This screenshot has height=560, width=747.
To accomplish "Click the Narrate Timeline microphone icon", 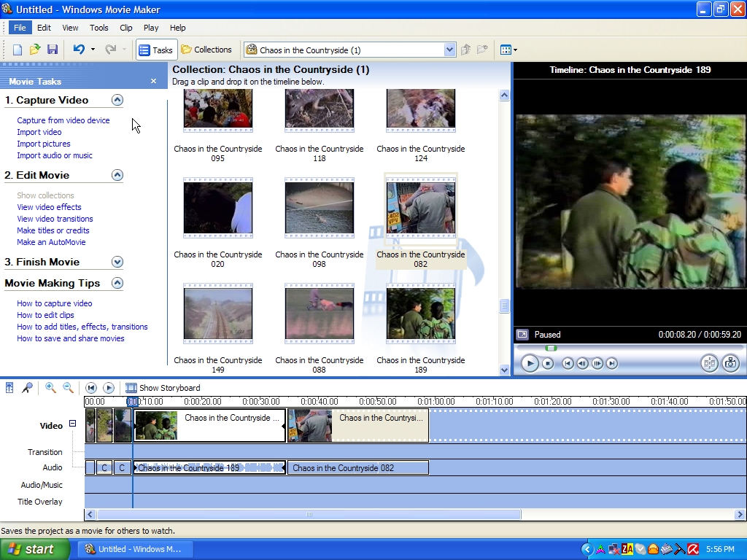I will pos(27,388).
